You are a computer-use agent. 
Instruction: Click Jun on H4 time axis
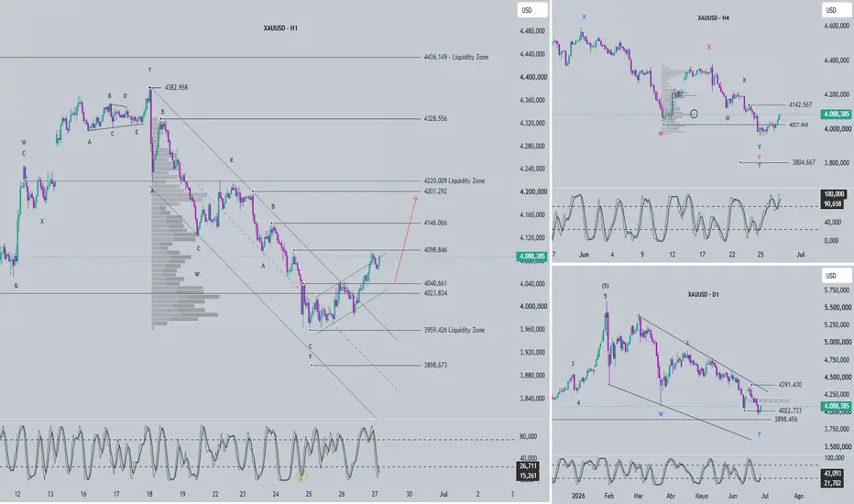click(x=585, y=255)
